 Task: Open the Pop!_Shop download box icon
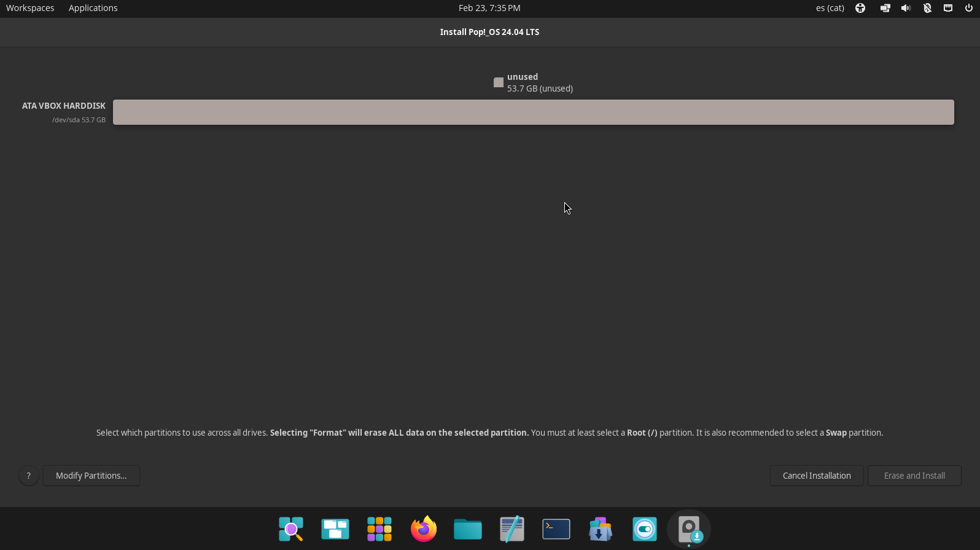click(601, 529)
